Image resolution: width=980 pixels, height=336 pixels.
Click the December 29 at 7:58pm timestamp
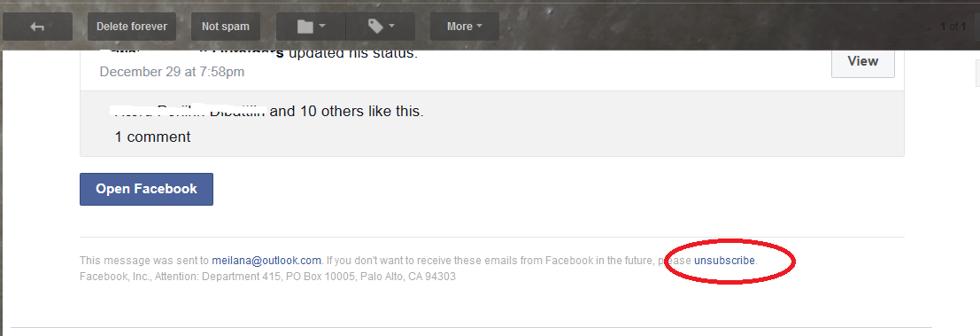[x=172, y=72]
